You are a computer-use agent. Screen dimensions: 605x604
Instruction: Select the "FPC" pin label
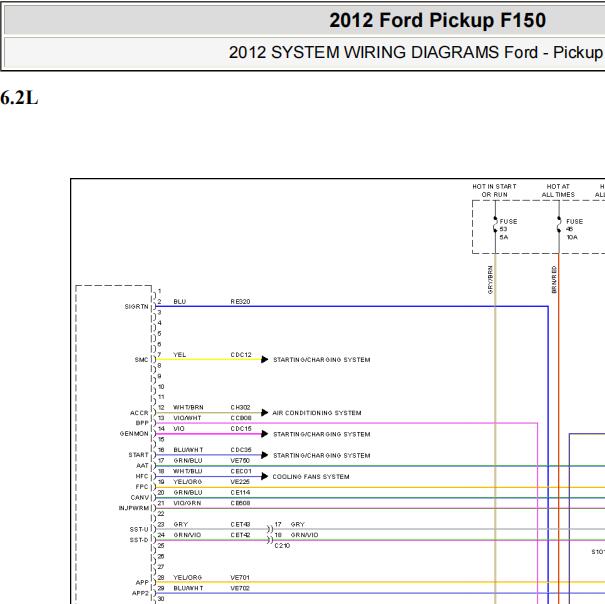point(142,487)
